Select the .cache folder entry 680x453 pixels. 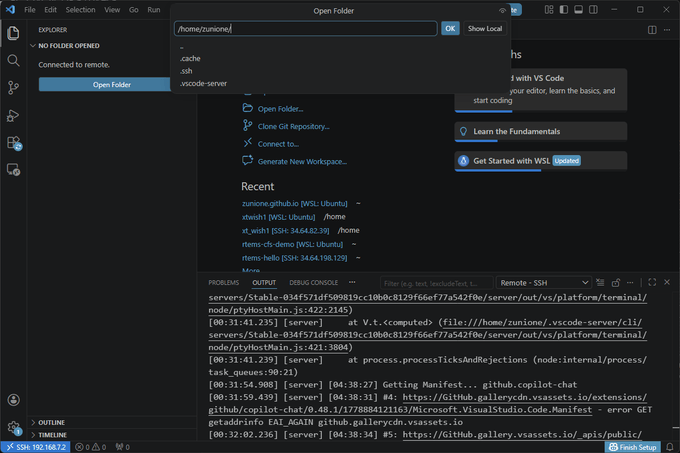point(340,59)
